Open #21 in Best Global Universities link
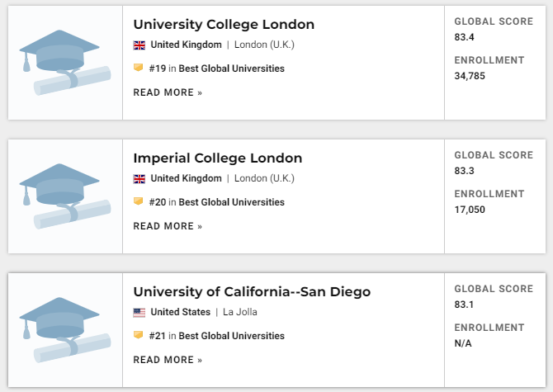The image size is (553, 392). pos(216,336)
